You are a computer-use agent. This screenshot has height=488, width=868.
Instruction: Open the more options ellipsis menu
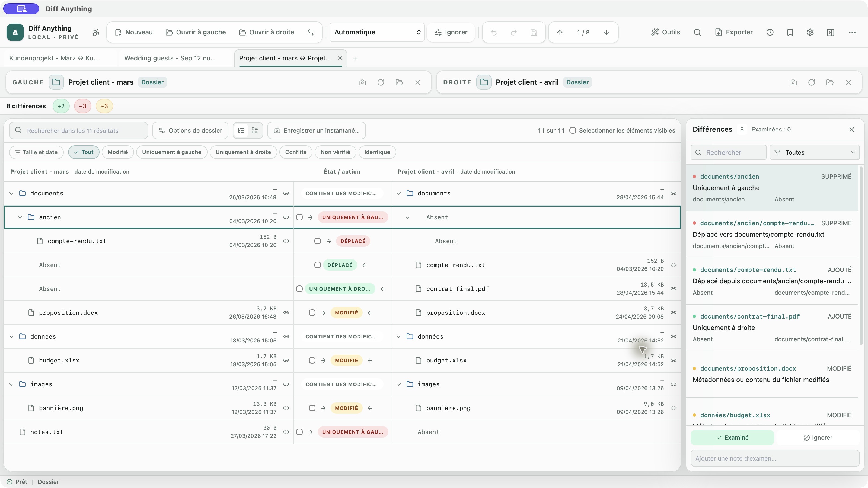click(852, 32)
